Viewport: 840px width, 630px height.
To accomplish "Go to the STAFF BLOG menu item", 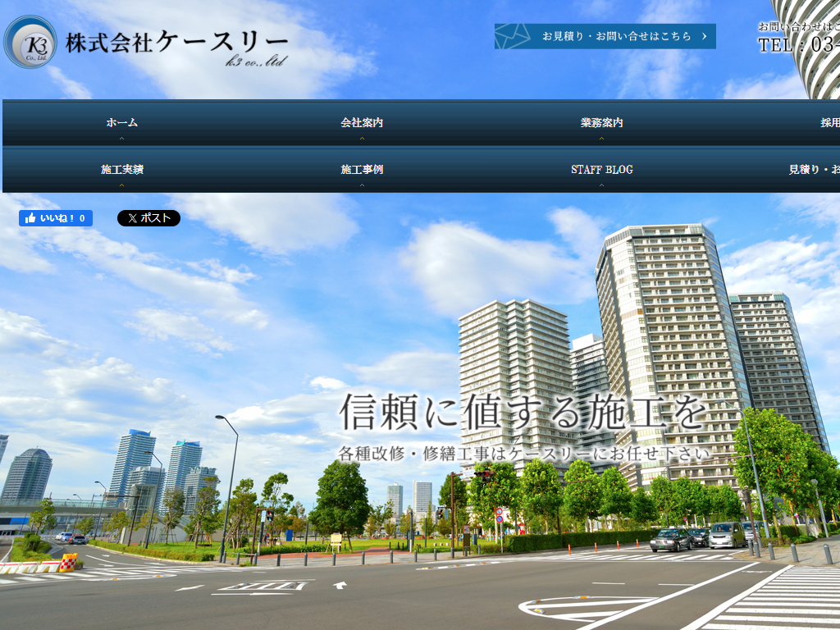I will tap(601, 170).
